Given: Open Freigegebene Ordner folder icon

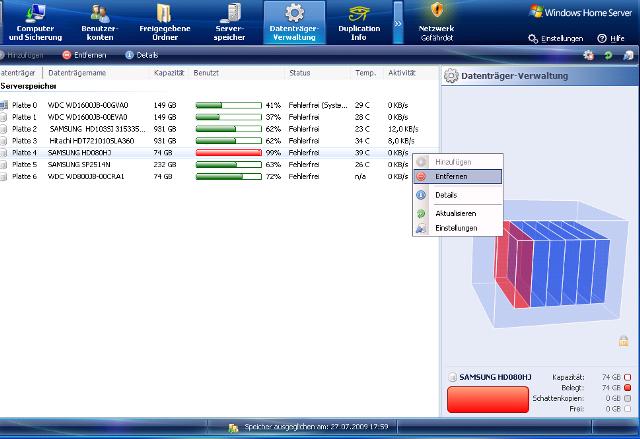Looking at the screenshot, I should (162, 13).
